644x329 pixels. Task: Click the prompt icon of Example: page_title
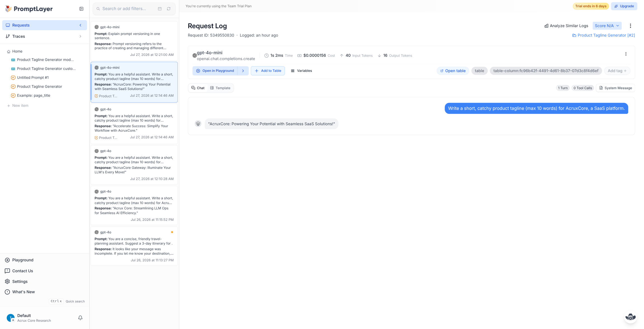click(13, 96)
